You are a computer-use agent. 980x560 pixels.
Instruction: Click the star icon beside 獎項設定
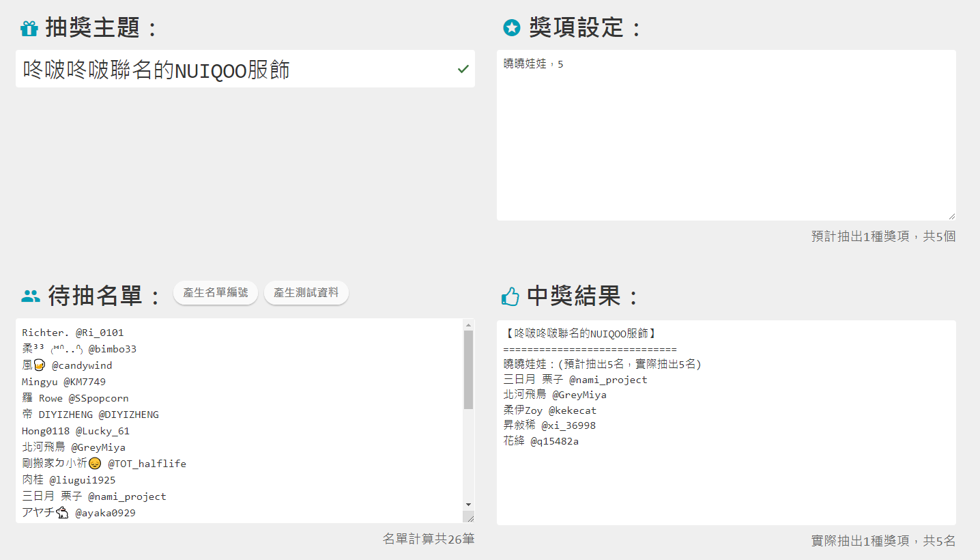click(511, 28)
